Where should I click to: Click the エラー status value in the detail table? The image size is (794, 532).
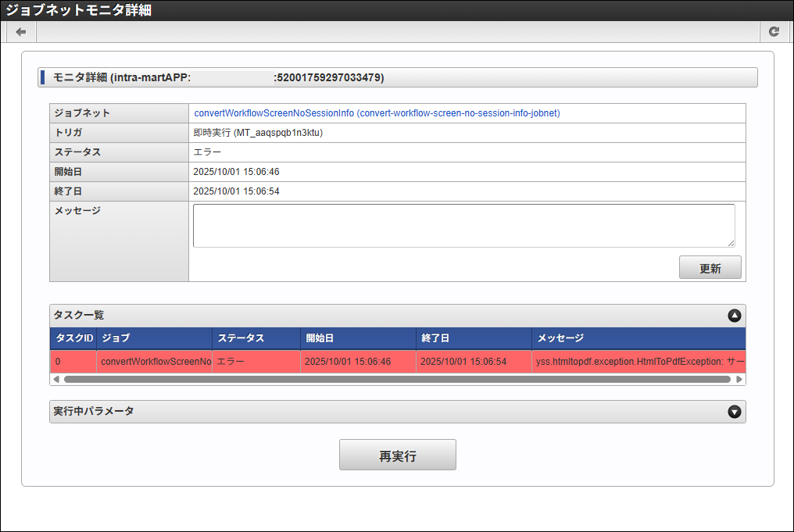click(207, 152)
